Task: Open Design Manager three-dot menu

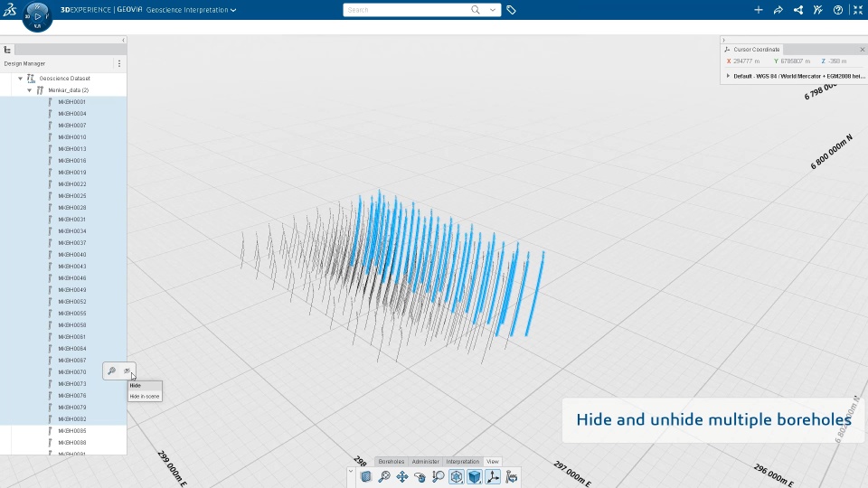Action: pos(119,63)
